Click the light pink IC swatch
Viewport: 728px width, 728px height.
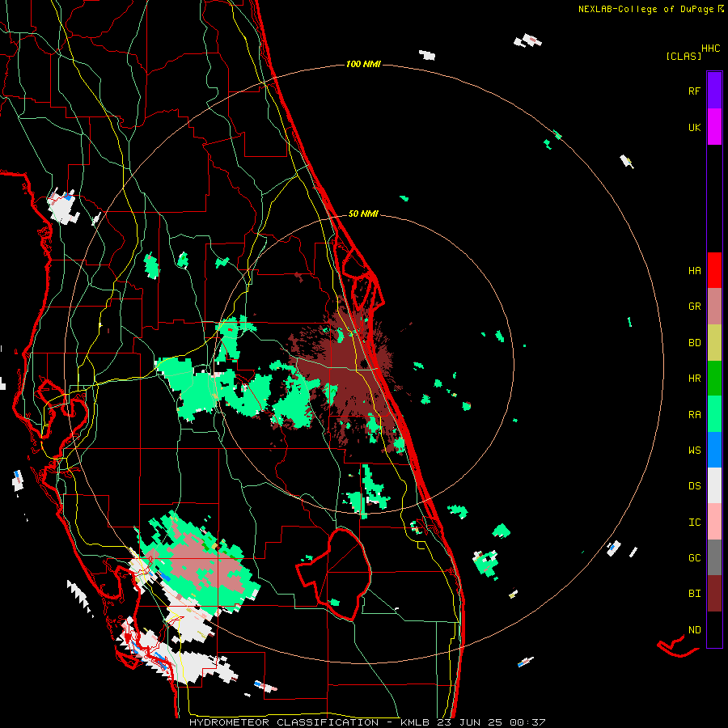(714, 522)
